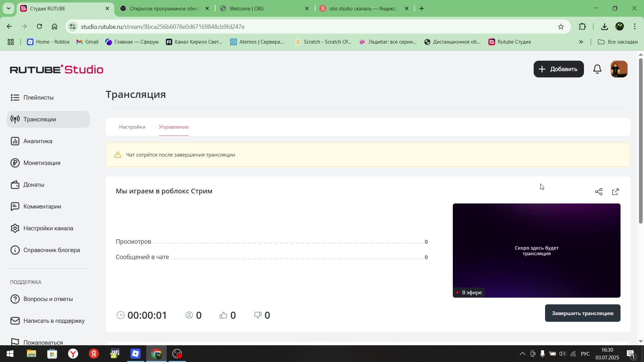The height and width of the screenshot is (362, 644).
Task: Click the page vertical scrollbar
Action: (640, 141)
